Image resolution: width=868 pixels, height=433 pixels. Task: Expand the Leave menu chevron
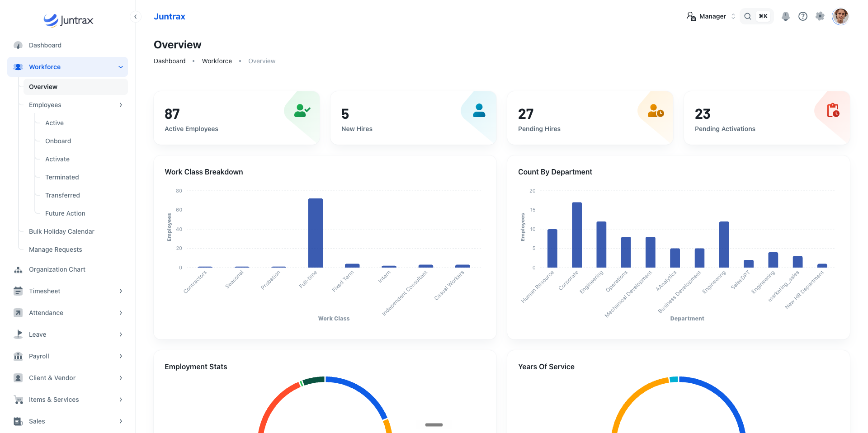click(121, 334)
